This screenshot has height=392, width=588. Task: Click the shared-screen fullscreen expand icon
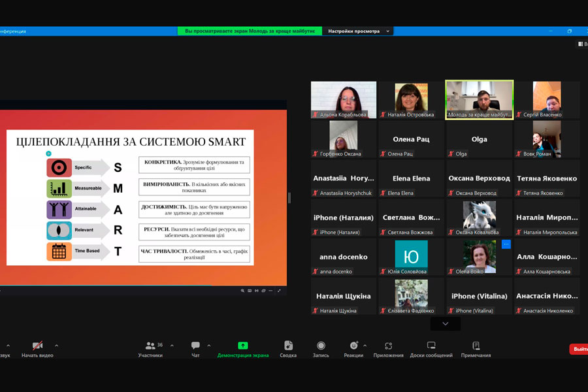click(x=279, y=291)
